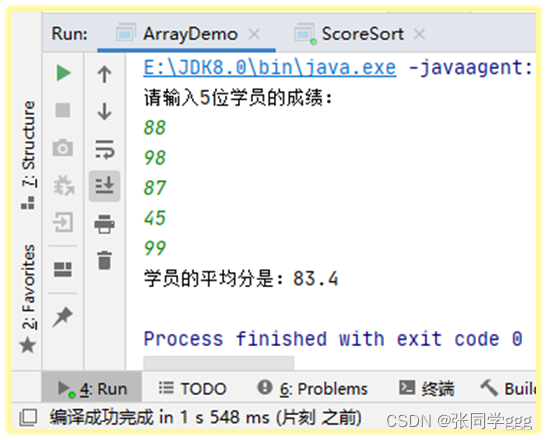Click the -javaagent: command text
This screenshot has height=440, width=547.
[x=471, y=68]
